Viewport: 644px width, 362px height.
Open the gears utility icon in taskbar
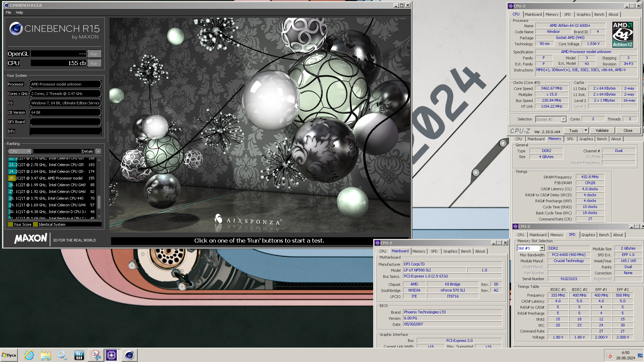62,355
